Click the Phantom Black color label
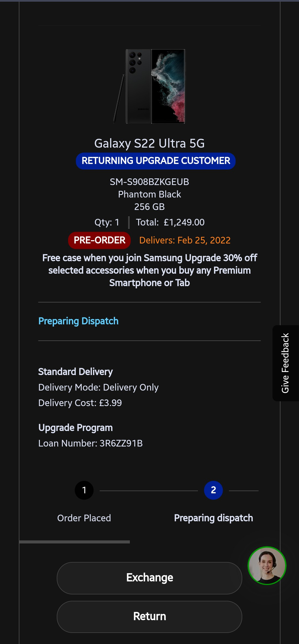The width and height of the screenshot is (299, 644). coord(149,194)
